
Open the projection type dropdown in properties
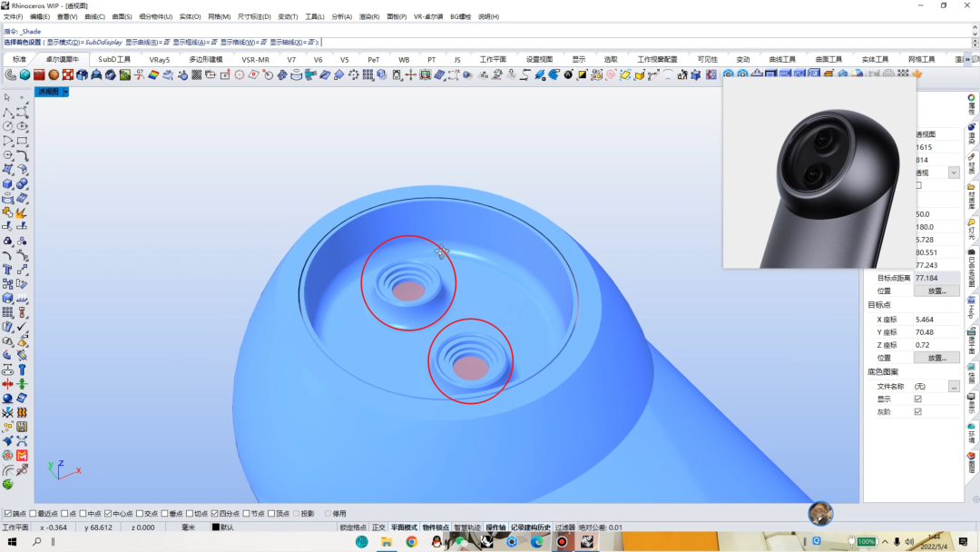click(x=953, y=172)
